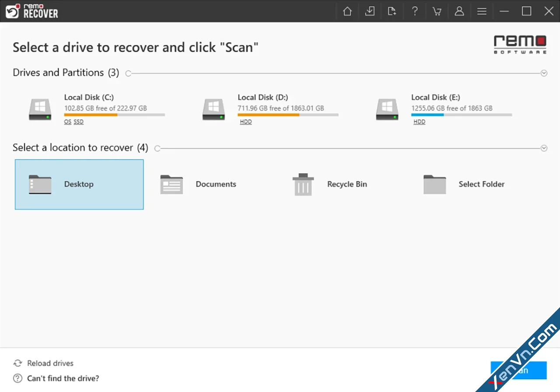Click the Documents folder icon

pos(171,184)
